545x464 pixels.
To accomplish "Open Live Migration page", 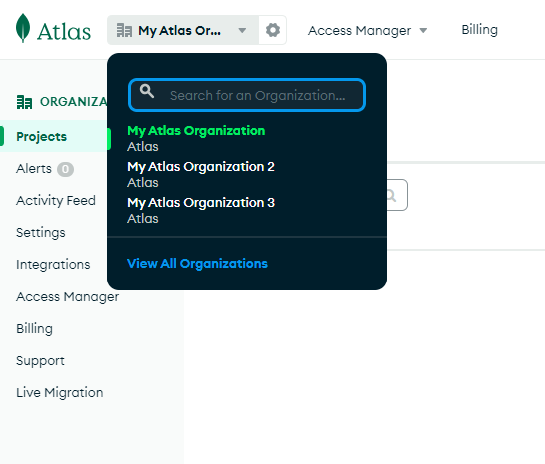I will point(60,393).
